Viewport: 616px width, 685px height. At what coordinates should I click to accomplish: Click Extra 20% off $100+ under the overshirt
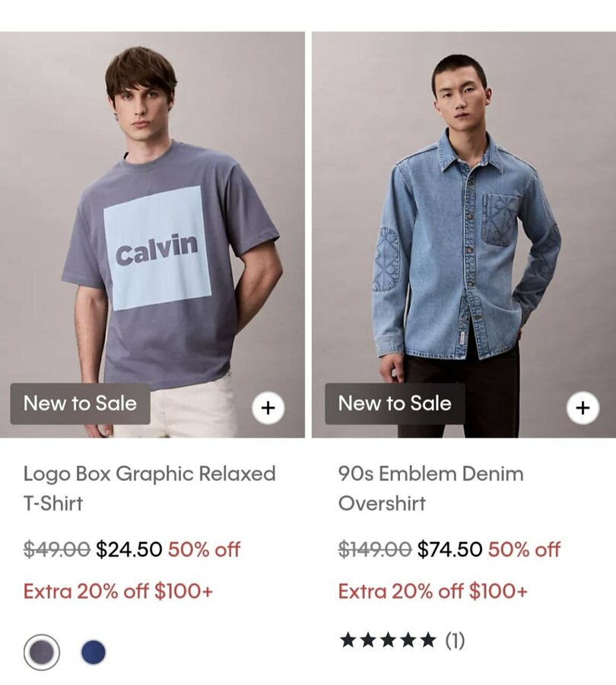pos(433,591)
